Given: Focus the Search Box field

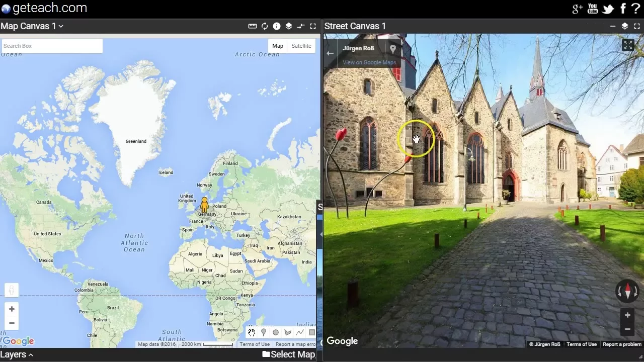Looking at the screenshot, I should [52, 46].
